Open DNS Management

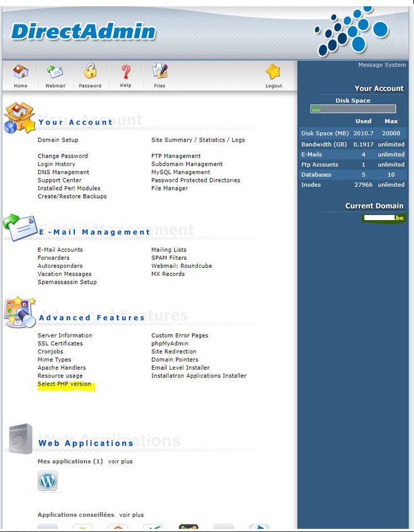pos(63,172)
